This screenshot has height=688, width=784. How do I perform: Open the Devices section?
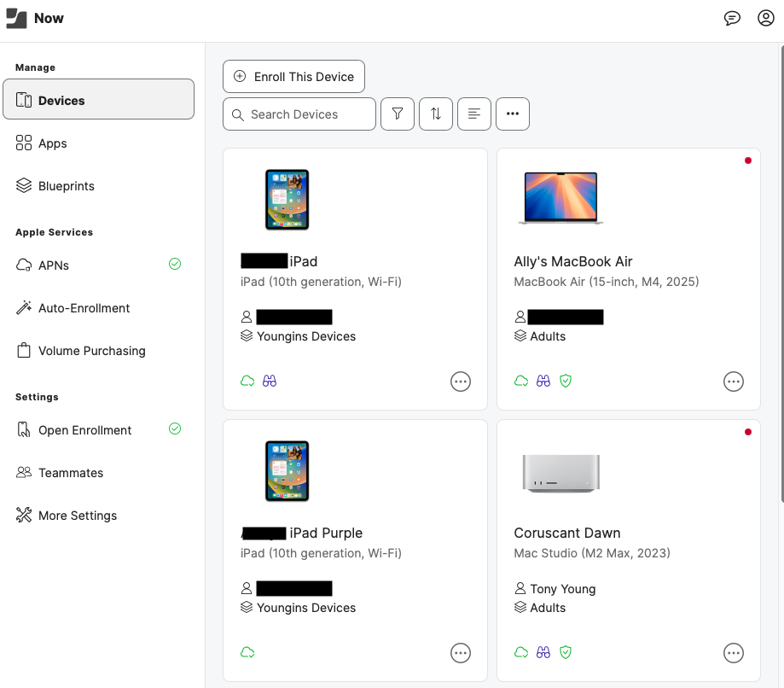[x=98, y=99]
